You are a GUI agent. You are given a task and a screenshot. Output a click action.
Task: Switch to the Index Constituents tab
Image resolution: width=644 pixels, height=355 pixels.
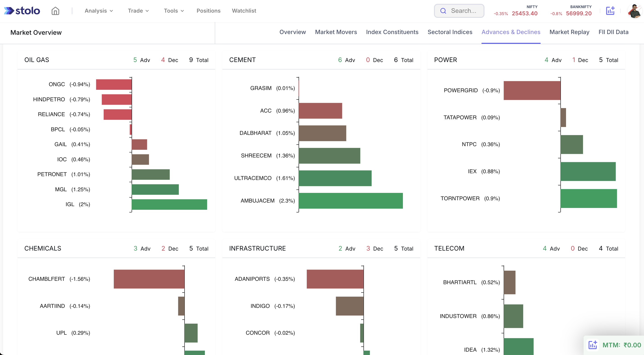coord(392,32)
